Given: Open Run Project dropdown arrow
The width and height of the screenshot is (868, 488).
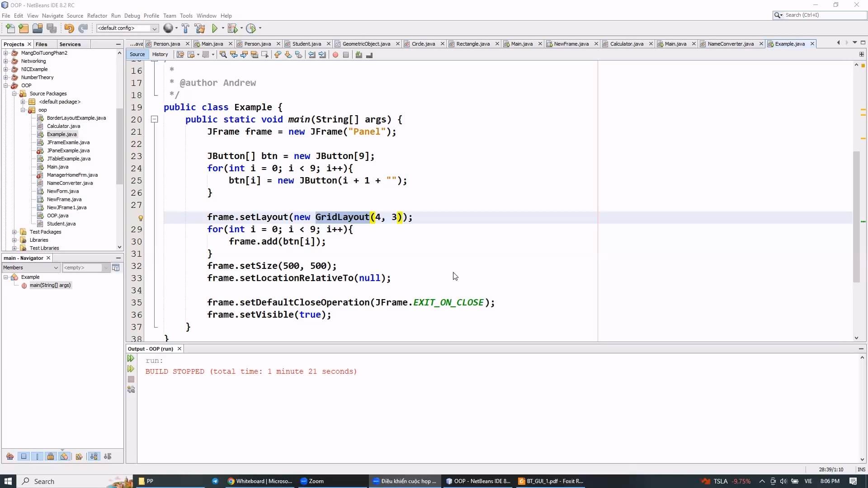Looking at the screenshot, I should click(x=223, y=28).
